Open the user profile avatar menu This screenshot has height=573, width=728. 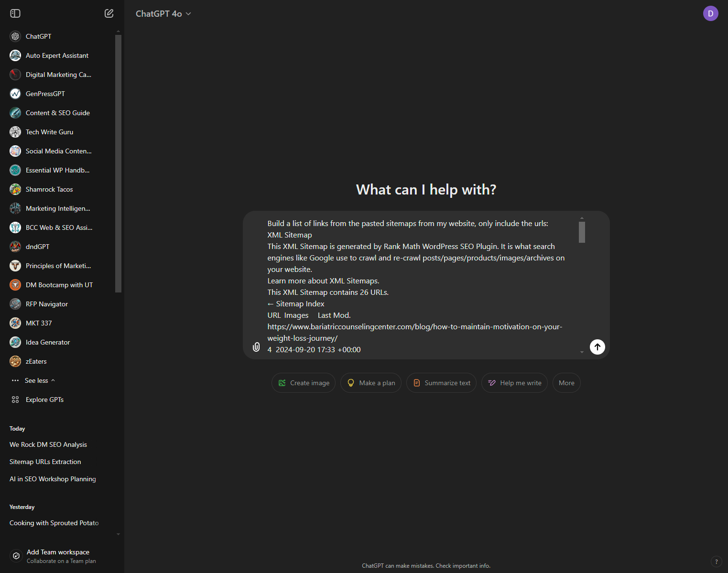click(x=711, y=13)
